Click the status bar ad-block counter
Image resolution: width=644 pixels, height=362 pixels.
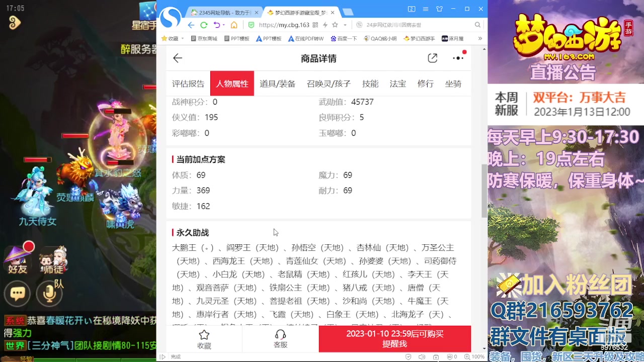click(452, 357)
